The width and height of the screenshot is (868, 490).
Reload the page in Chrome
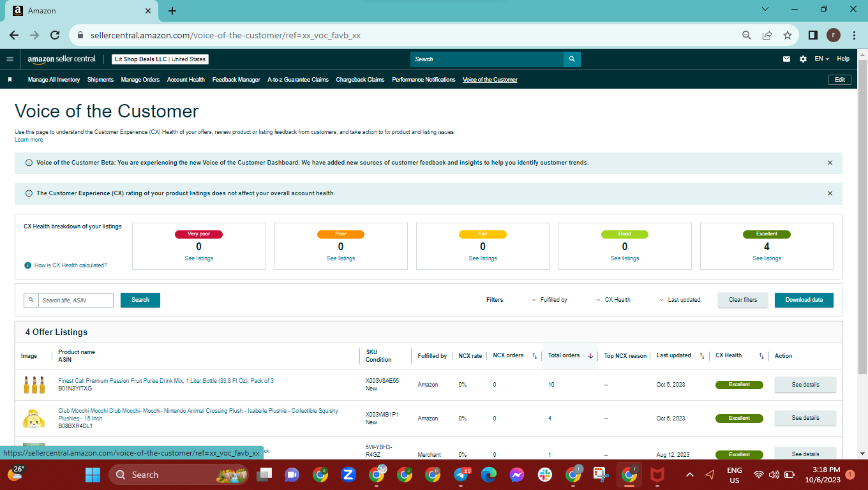point(55,35)
